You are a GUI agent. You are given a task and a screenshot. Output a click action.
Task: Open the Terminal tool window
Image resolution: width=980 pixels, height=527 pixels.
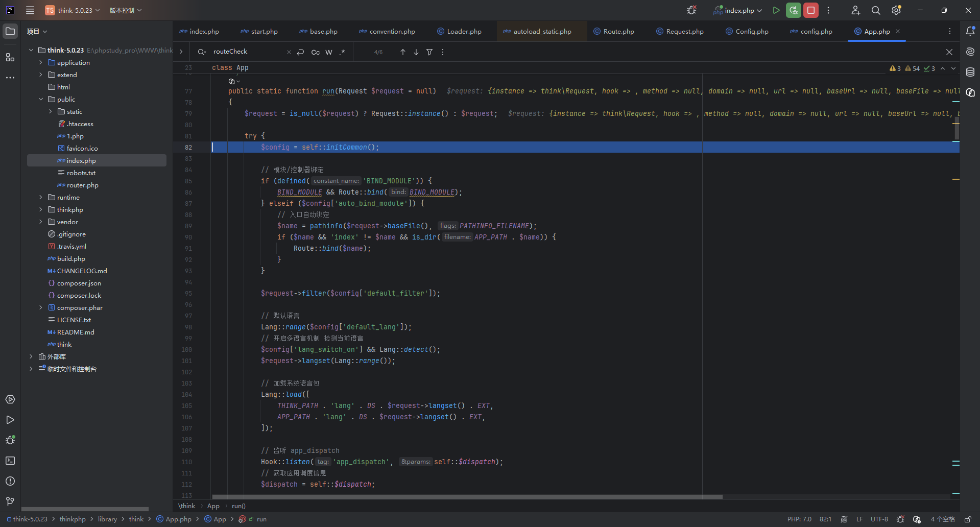pyautogui.click(x=10, y=461)
